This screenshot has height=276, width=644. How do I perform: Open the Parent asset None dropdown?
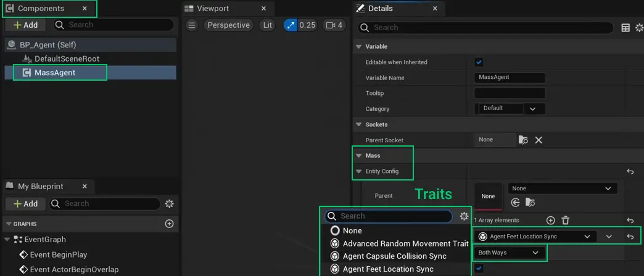pos(563,189)
